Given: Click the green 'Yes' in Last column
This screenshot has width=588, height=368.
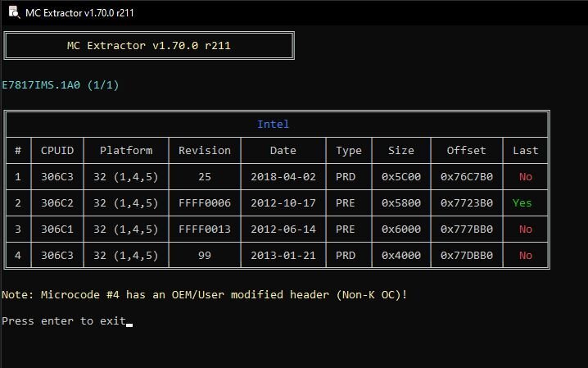Looking at the screenshot, I should coord(522,203).
